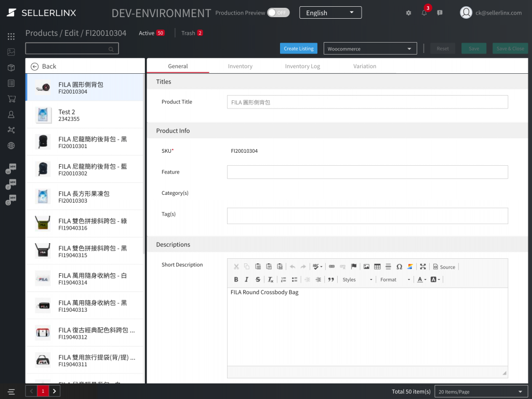Switch to the Inventory Log tab
This screenshot has height=399, width=532.
pyautogui.click(x=303, y=66)
